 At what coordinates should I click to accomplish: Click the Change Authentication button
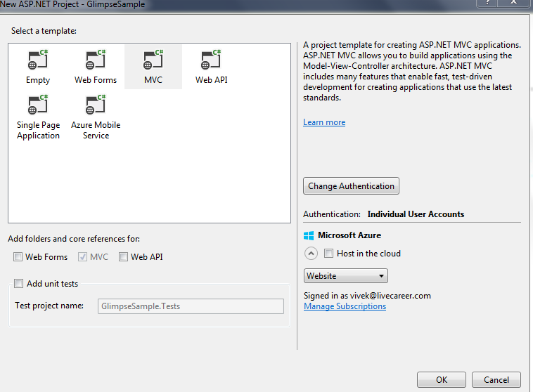[x=351, y=185]
